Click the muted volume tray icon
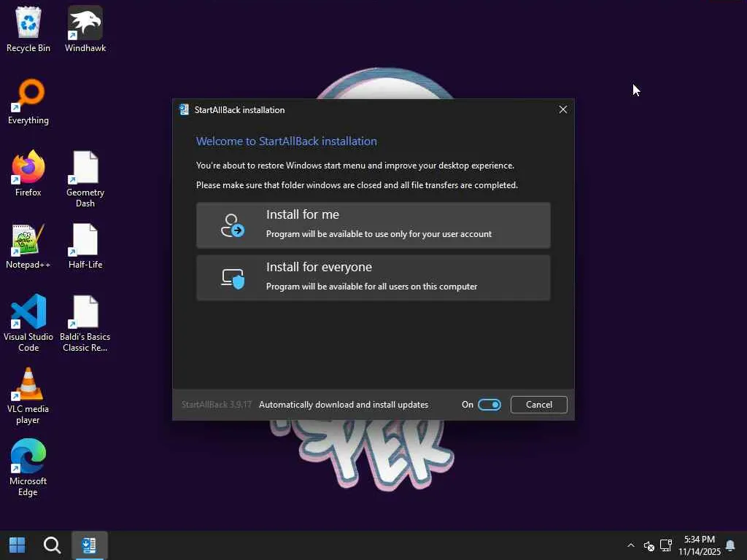Image resolution: width=747 pixels, height=560 pixels. click(x=649, y=545)
